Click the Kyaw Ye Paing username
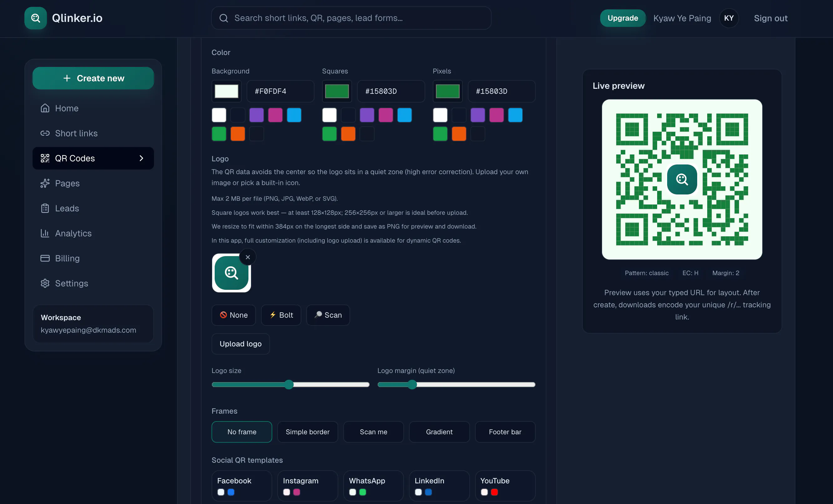833x504 pixels. (682, 18)
